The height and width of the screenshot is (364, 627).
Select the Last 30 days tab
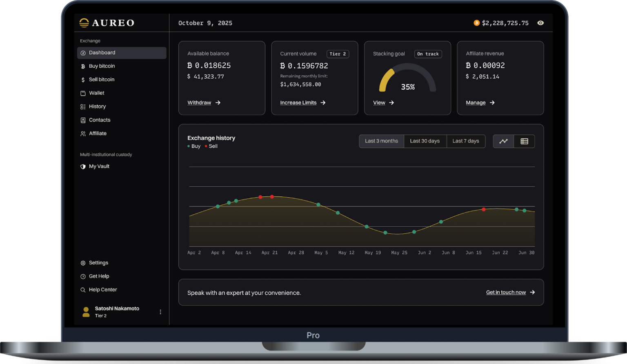click(425, 141)
